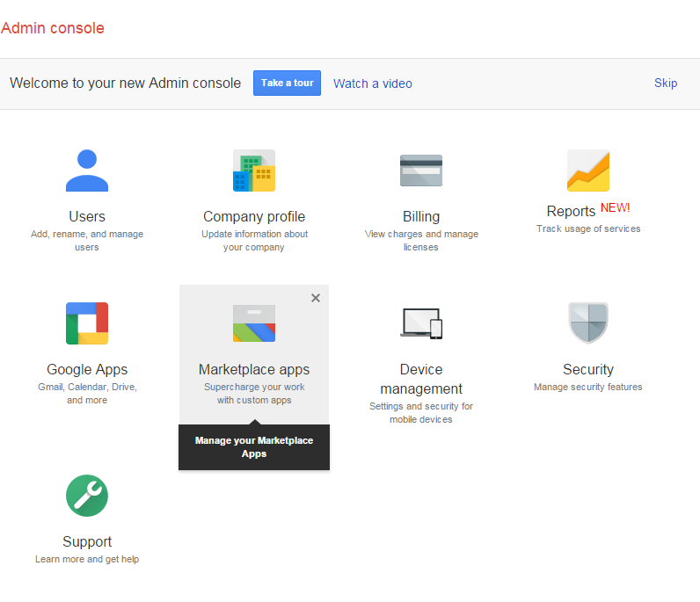Skip the welcome banner
Image resolution: width=700 pixels, height=602 pixels.
click(666, 83)
